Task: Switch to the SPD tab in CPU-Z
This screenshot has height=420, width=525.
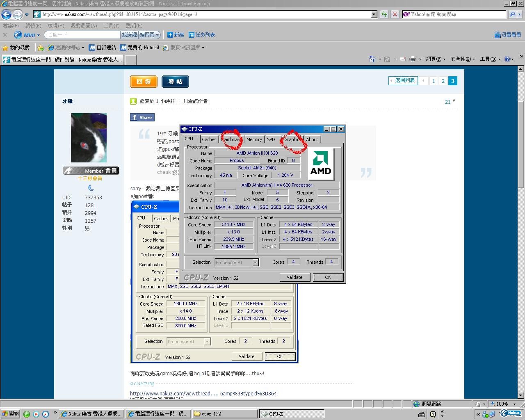Action: click(x=271, y=139)
